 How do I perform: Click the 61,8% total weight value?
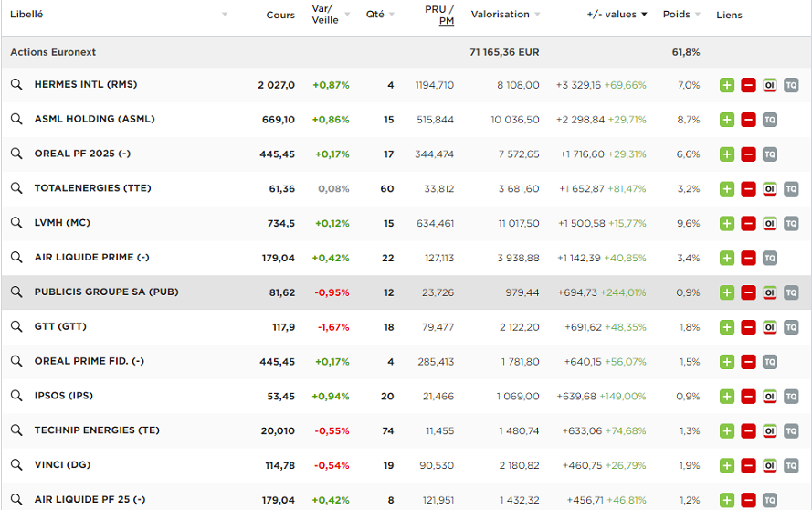686,52
